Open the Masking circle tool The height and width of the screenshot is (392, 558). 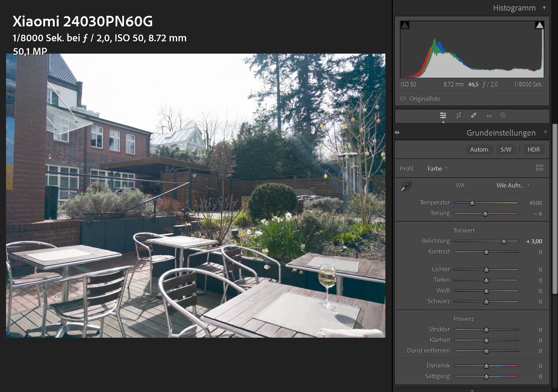point(503,115)
